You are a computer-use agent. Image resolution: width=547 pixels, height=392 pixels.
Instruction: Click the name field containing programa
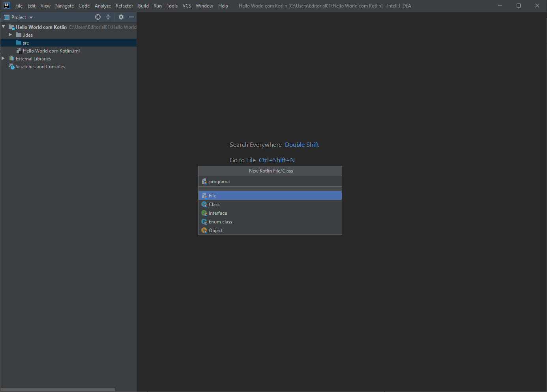(x=272, y=182)
